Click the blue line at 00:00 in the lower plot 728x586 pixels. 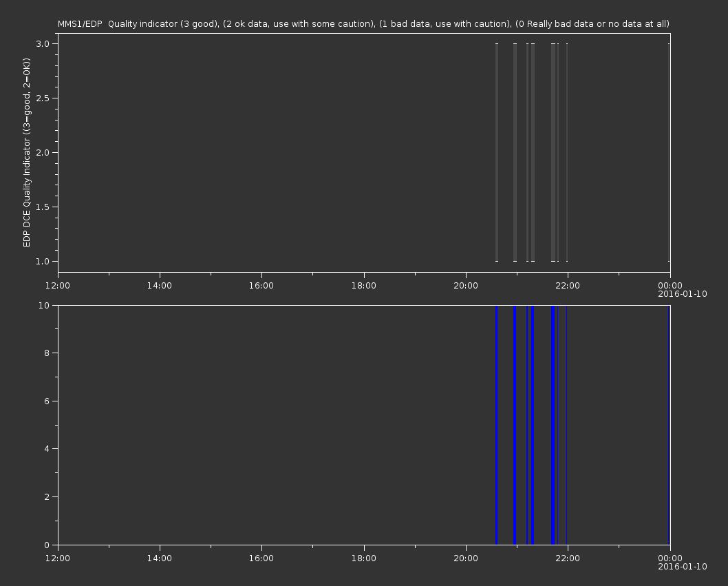[669, 425]
